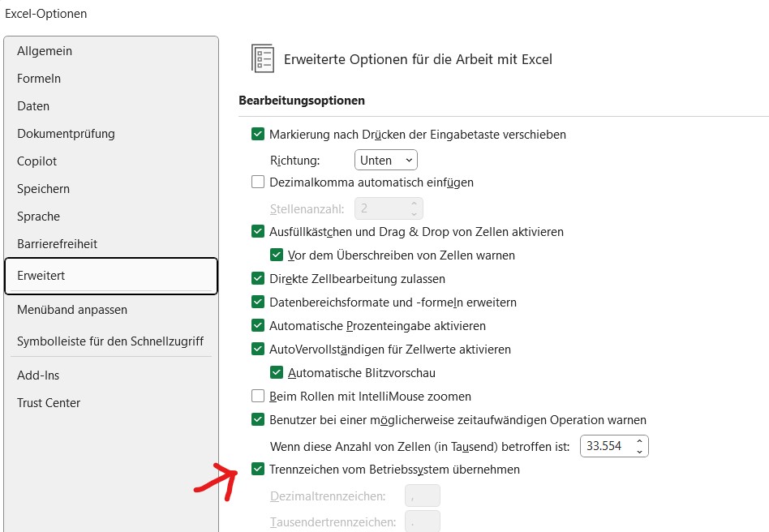Click the Erweiterte Optionen header icon
This screenshot has width=769, height=532.
262,58
